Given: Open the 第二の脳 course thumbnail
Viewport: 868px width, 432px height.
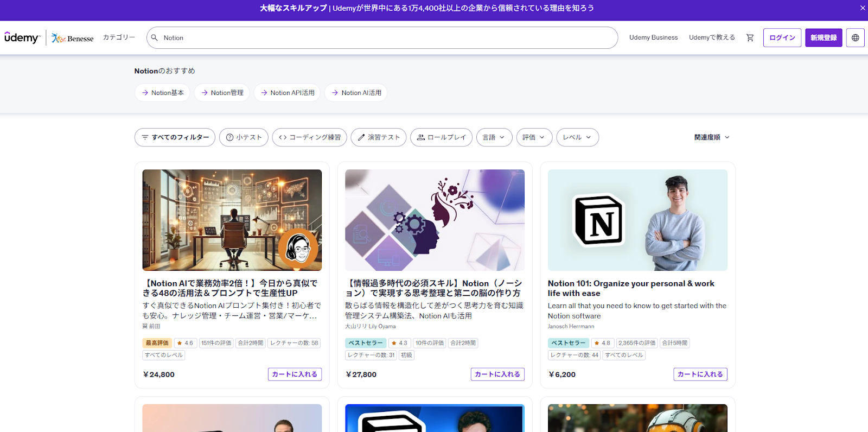Looking at the screenshot, I should point(435,220).
